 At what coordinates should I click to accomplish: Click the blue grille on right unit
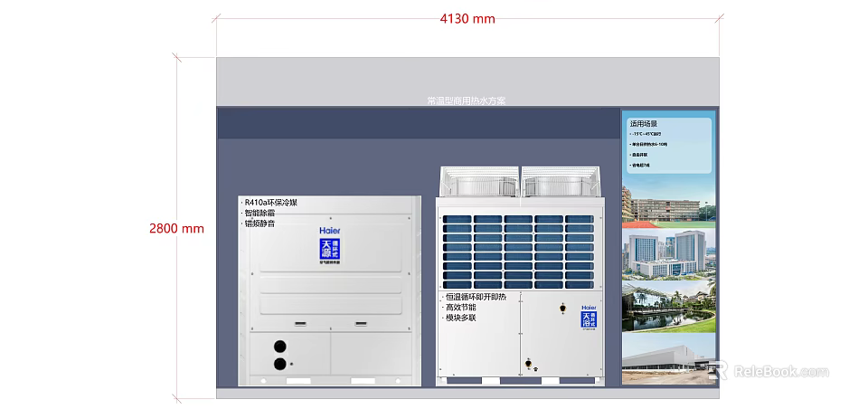point(517,252)
